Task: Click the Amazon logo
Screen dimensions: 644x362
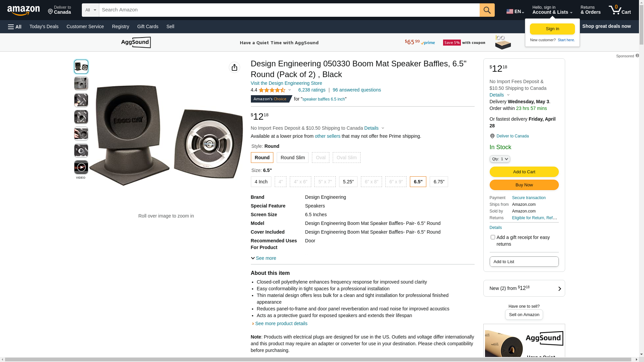Action: (x=23, y=10)
